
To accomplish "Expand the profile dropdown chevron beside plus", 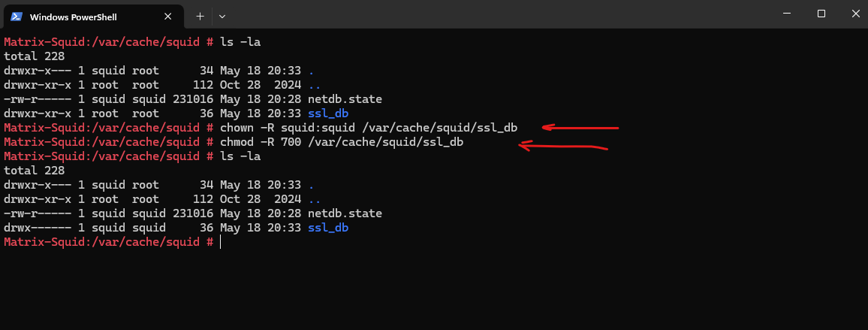I will tap(222, 16).
